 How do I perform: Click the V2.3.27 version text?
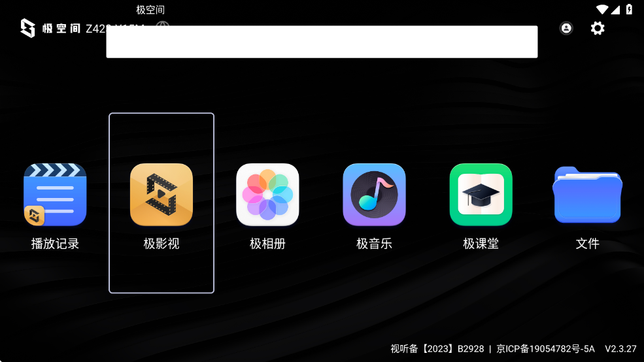pos(620,349)
